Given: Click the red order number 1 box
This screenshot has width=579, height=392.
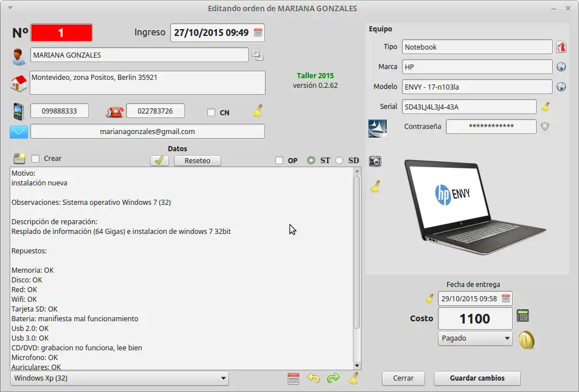Looking at the screenshot, I should [x=62, y=33].
